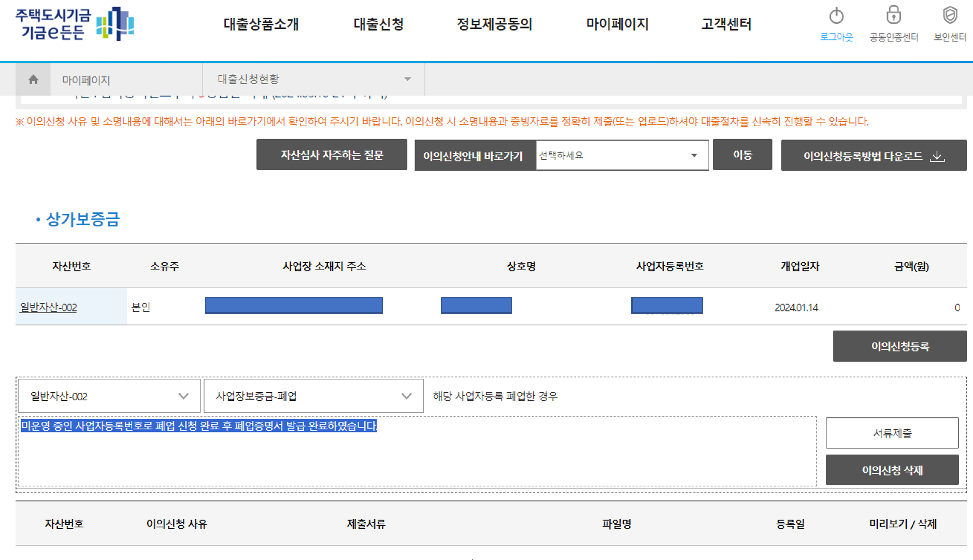
Task: Open the 고객센터 menu
Action: coord(726,24)
